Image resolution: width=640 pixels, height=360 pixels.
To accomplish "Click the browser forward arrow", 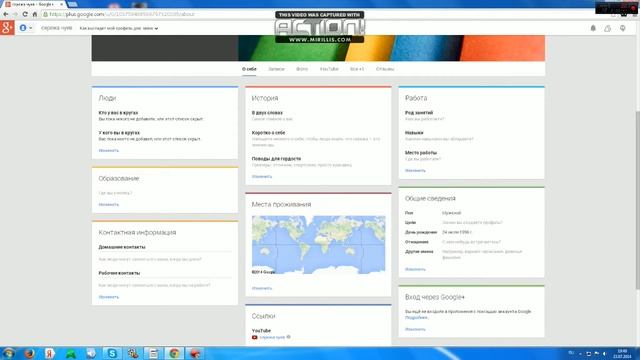I will coord(15,14).
